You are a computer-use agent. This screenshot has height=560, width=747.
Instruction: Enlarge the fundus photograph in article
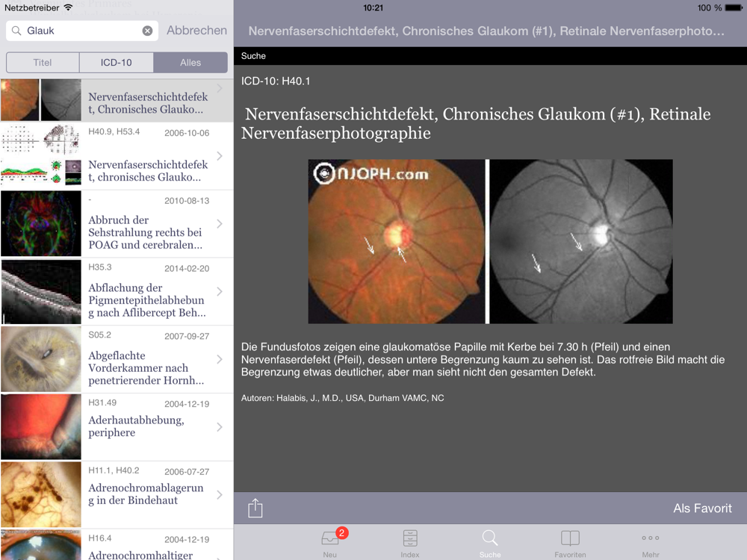[490, 241]
